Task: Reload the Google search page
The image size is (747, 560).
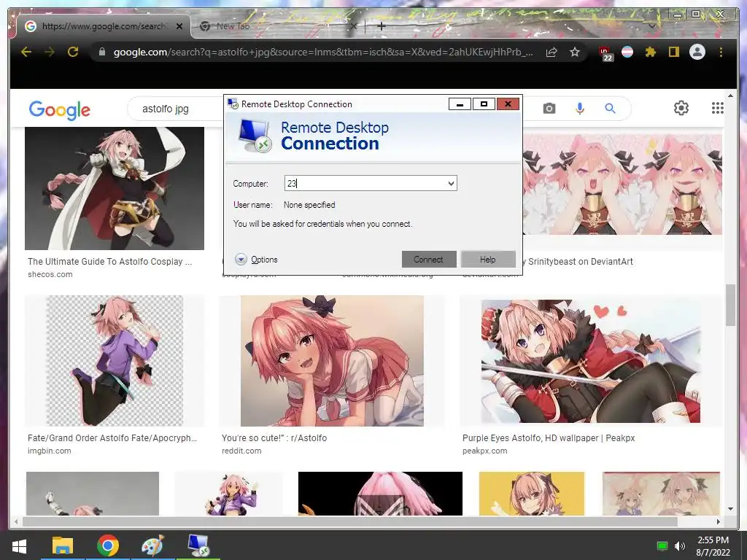Action: (x=73, y=52)
